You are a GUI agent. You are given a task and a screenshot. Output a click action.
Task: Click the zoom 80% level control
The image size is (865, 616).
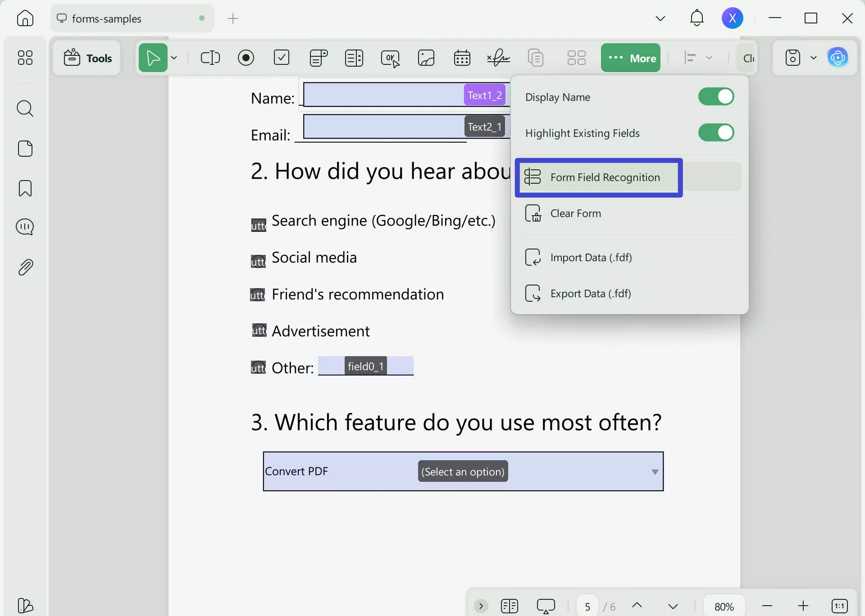(724, 606)
